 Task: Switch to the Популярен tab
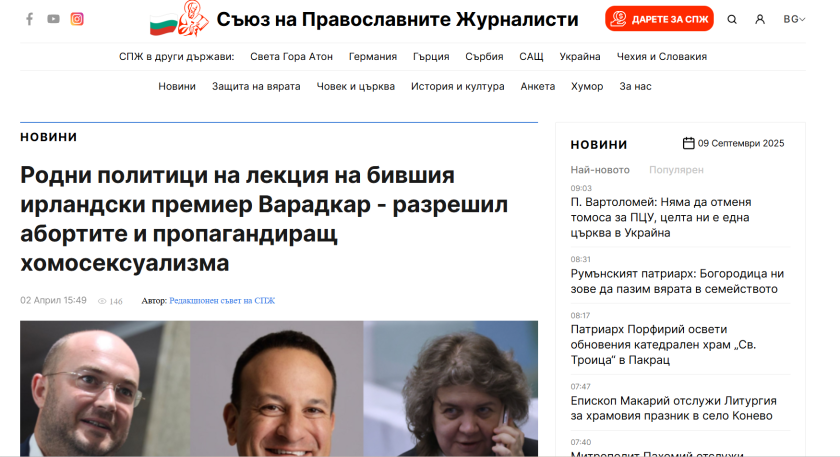(x=676, y=170)
